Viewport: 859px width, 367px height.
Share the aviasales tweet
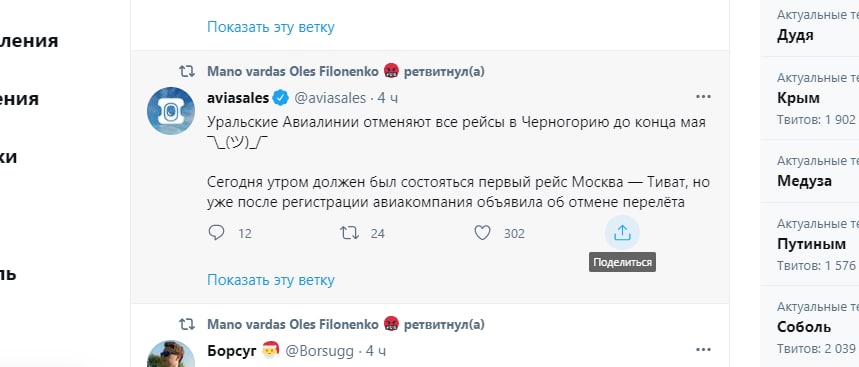tap(622, 233)
